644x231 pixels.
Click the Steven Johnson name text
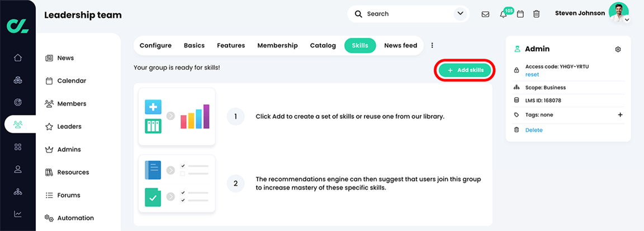coord(580,13)
